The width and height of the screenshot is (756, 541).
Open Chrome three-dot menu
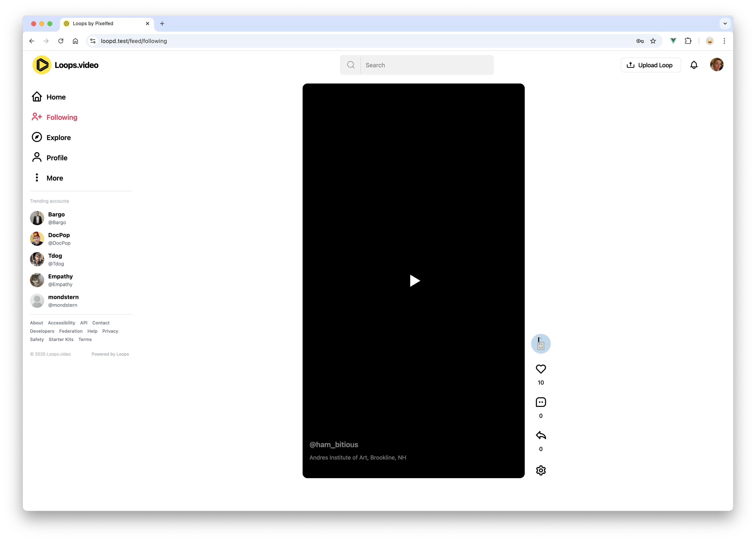pyautogui.click(x=724, y=41)
